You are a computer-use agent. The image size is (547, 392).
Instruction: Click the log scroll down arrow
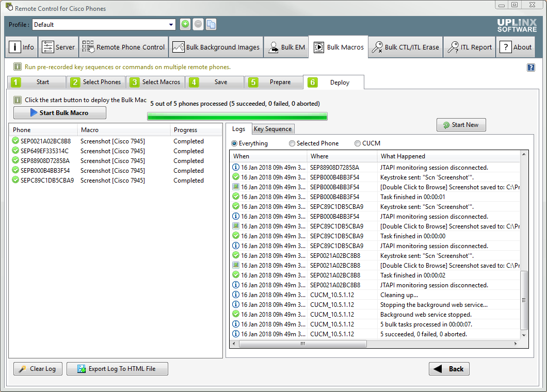click(x=524, y=335)
